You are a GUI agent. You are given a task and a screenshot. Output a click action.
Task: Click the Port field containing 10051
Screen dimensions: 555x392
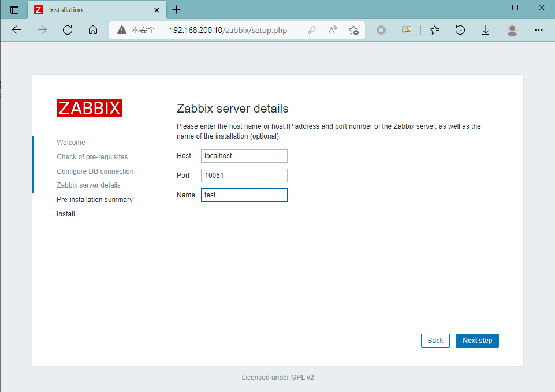tap(244, 176)
